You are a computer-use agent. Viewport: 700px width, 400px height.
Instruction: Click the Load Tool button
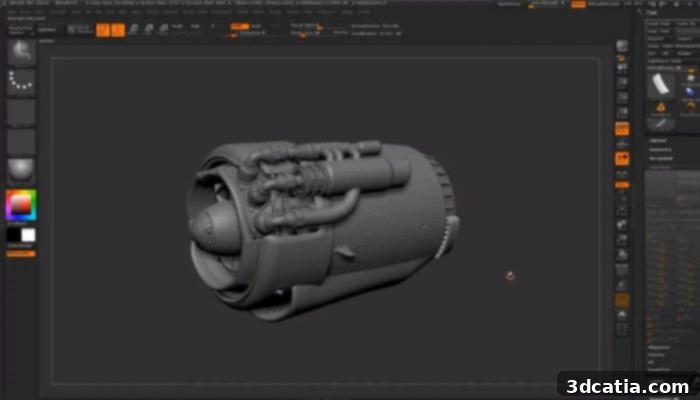point(658,24)
